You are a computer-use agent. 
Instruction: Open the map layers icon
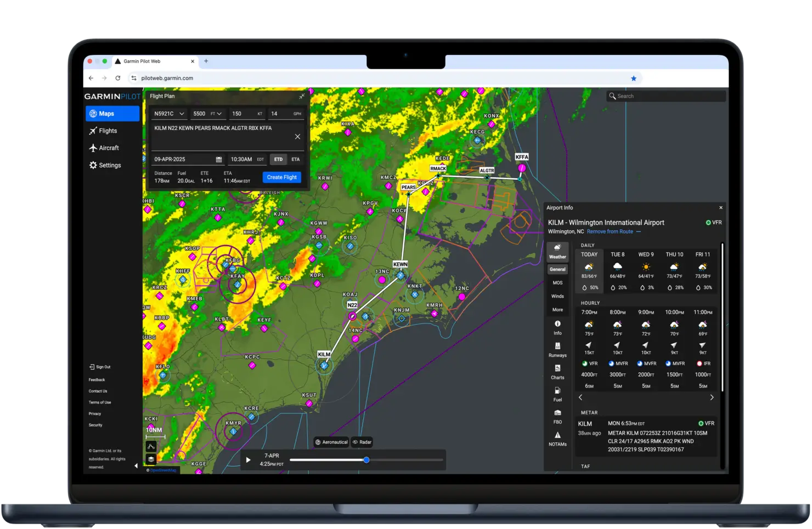[151, 459]
